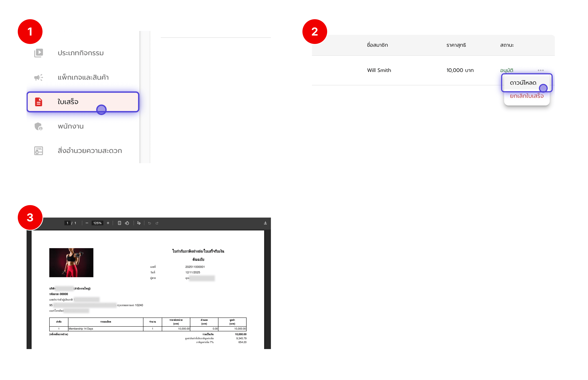Click the page number input field
The image size is (588, 380).
point(67,223)
